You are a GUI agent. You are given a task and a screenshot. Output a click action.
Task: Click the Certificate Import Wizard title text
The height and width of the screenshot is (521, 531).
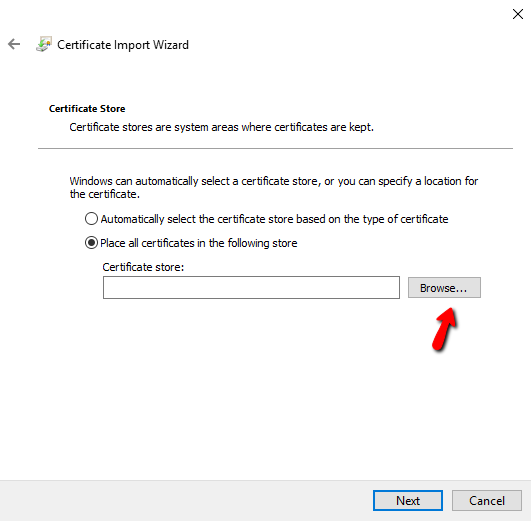pos(123,45)
